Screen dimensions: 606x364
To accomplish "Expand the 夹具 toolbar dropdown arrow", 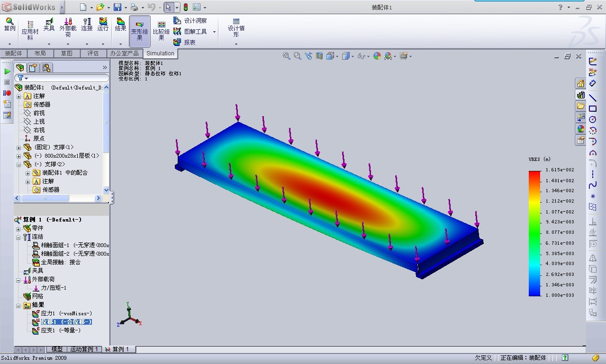I will (49, 44).
